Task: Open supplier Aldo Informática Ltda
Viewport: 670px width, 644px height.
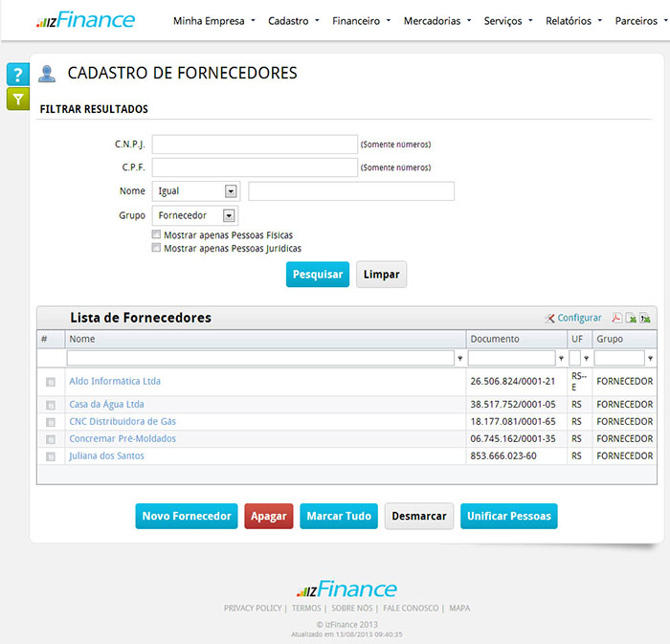Action: click(115, 381)
